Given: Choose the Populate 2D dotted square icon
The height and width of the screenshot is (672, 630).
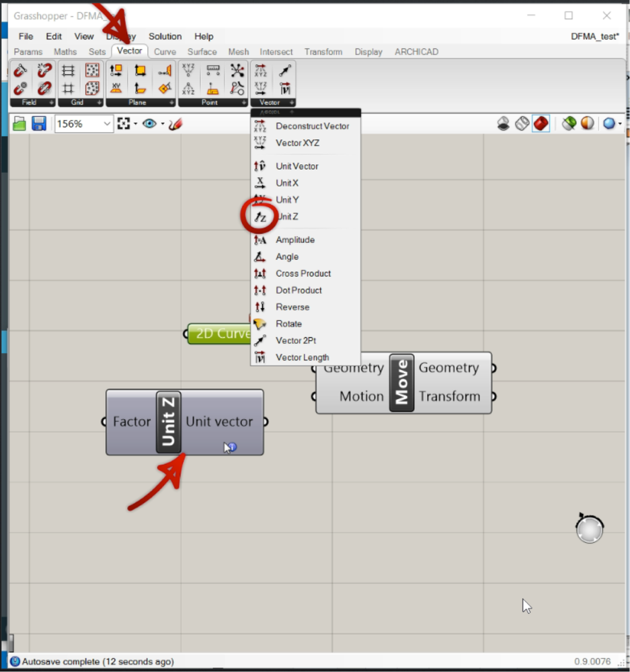Looking at the screenshot, I should click(x=92, y=70).
